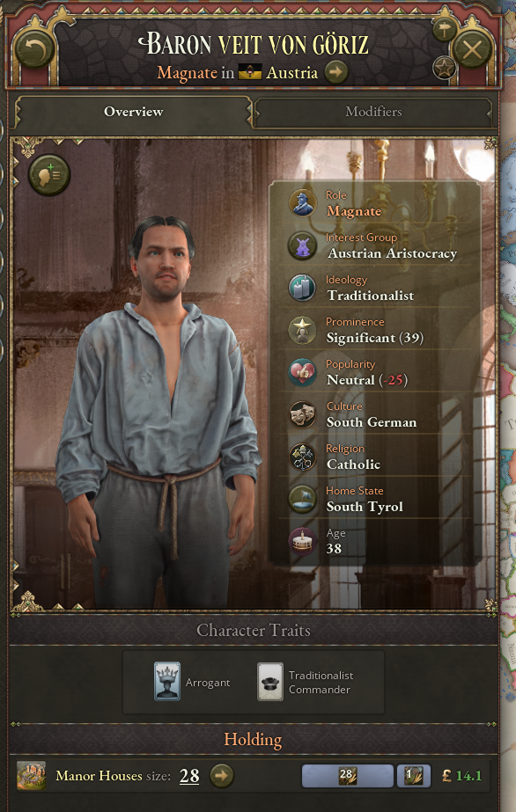
Task: Click the South German culture masks icon
Action: pyautogui.click(x=302, y=415)
